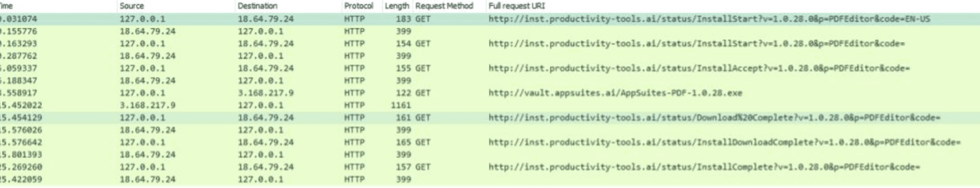Select the response packet at time .188347
This screenshot has height=188, width=980.
[x=490, y=81]
